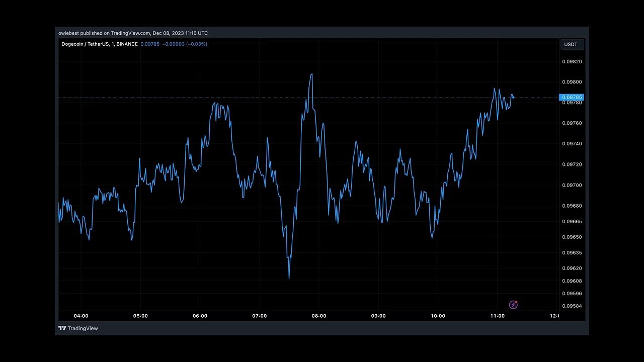Open the owiebest published on TradingView.com link
This screenshot has width=644, height=362.
click(x=133, y=33)
